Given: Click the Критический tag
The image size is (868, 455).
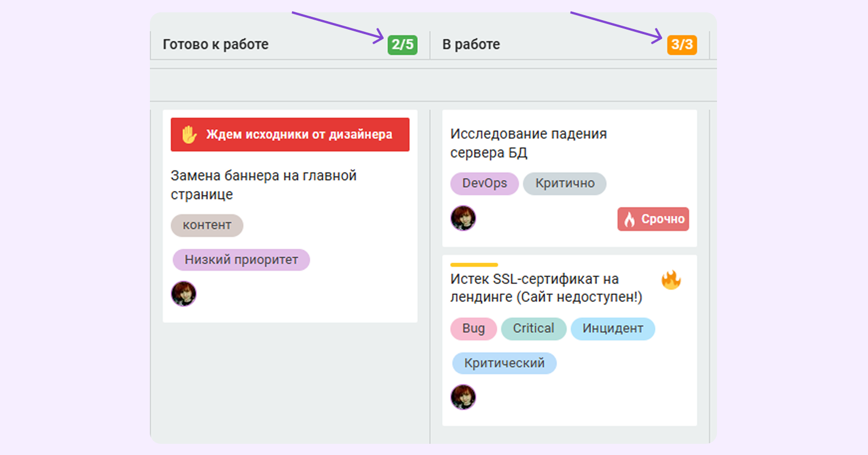Looking at the screenshot, I should [504, 363].
